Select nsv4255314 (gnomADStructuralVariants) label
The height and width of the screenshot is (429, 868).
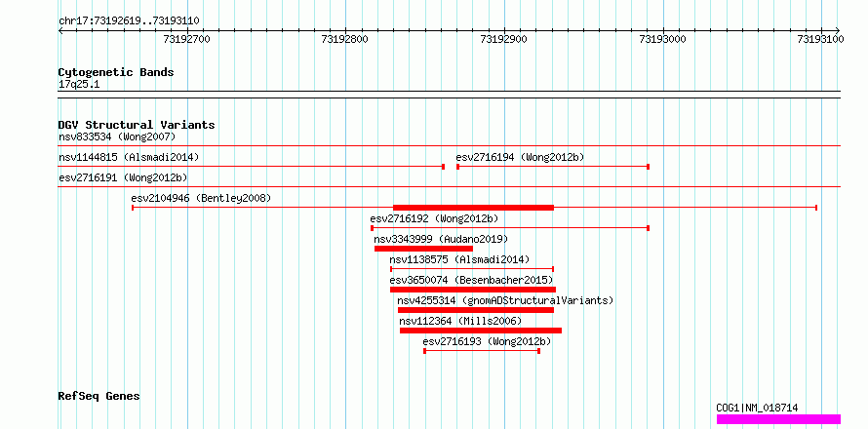(x=505, y=300)
